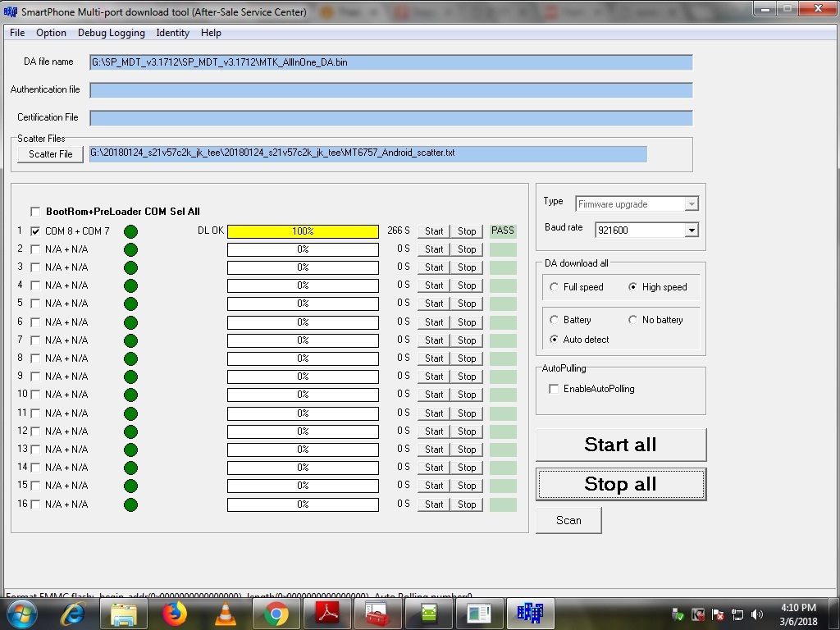Click Stop for port 11

click(x=467, y=413)
